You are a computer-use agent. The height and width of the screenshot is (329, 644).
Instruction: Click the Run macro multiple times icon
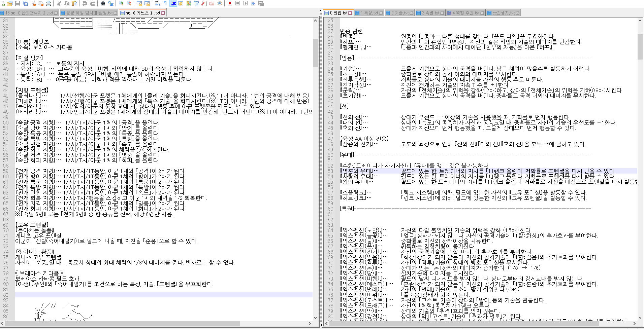click(253, 3)
